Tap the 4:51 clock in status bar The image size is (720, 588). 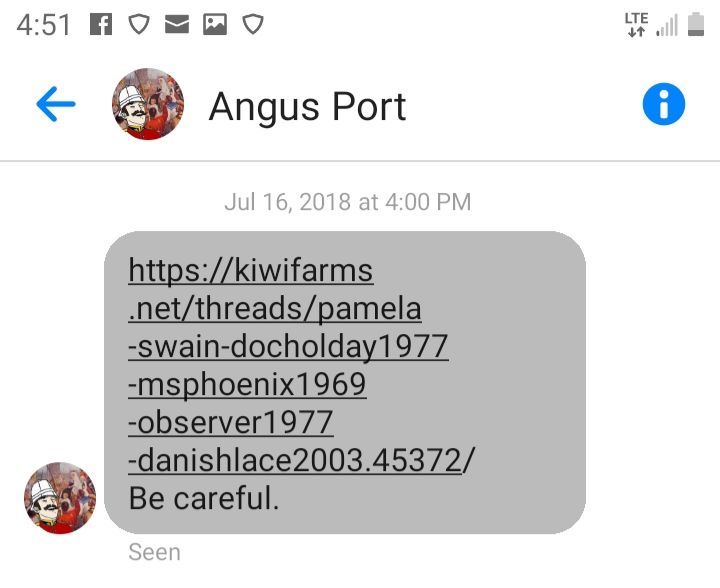[44, 25]
